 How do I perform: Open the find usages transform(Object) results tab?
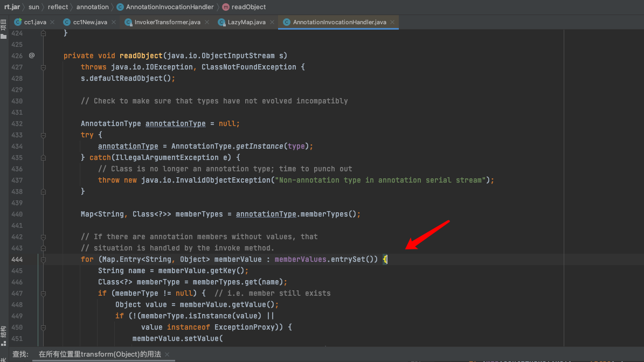(x=100, y=354)
